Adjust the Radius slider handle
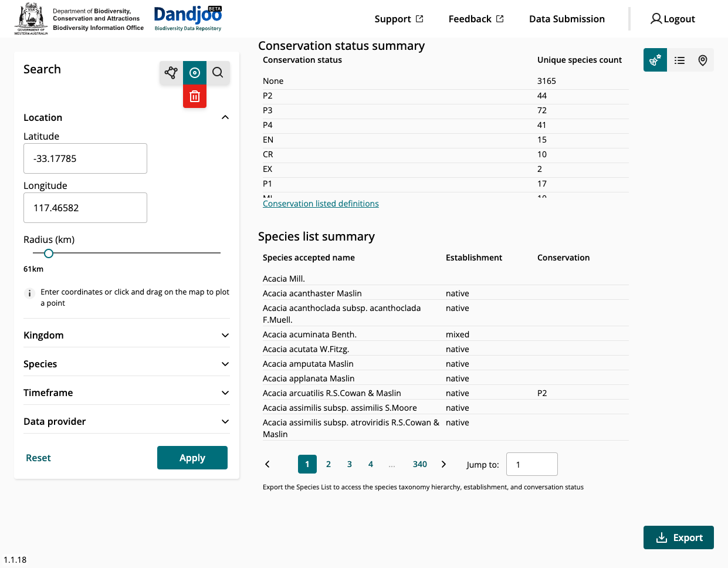The image size is (728, 568). 49,253
